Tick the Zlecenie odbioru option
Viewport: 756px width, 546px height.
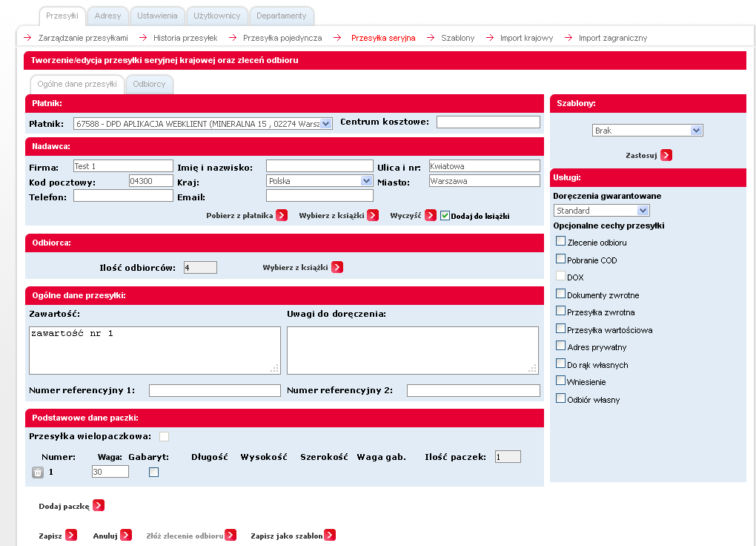tap(560, 241)
